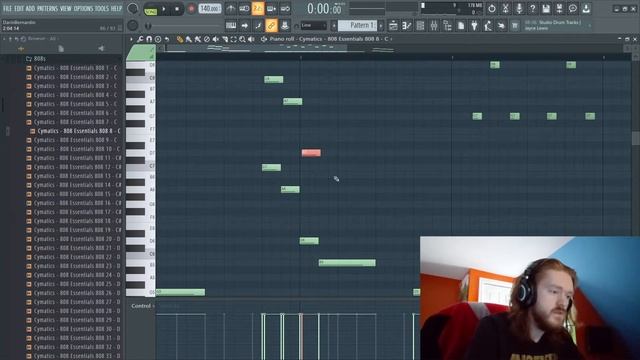Open the global snap Line dropdown
Image resolution: width=640 pixels, height=360 pixels.
(313, 25)
